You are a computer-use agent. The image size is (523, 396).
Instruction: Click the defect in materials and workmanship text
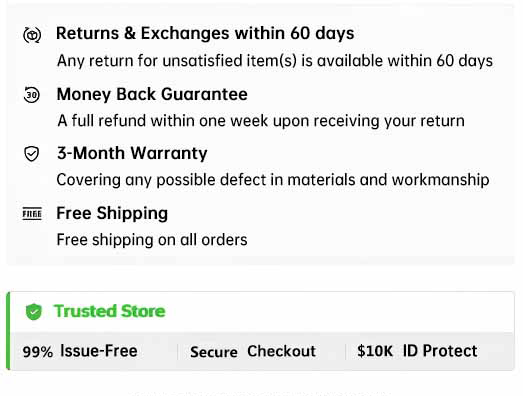pyautogui.click(x=273, y=180)
